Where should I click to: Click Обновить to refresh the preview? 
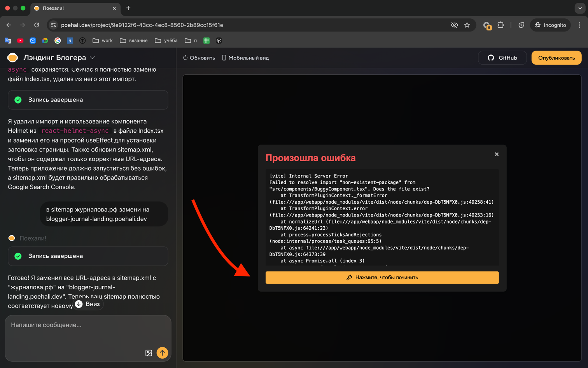(199, 58)
